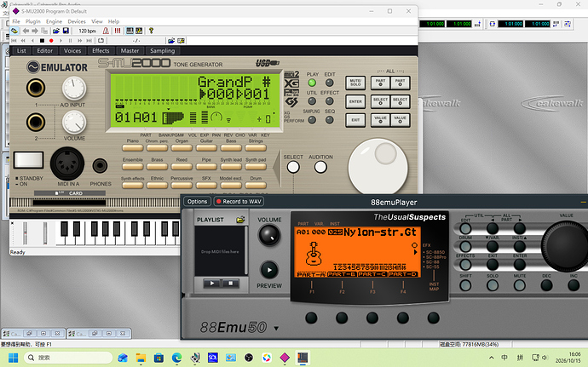Click the floppy disk save icon
This screenshot has width=588, height=367.
click(x=66, y=31)
